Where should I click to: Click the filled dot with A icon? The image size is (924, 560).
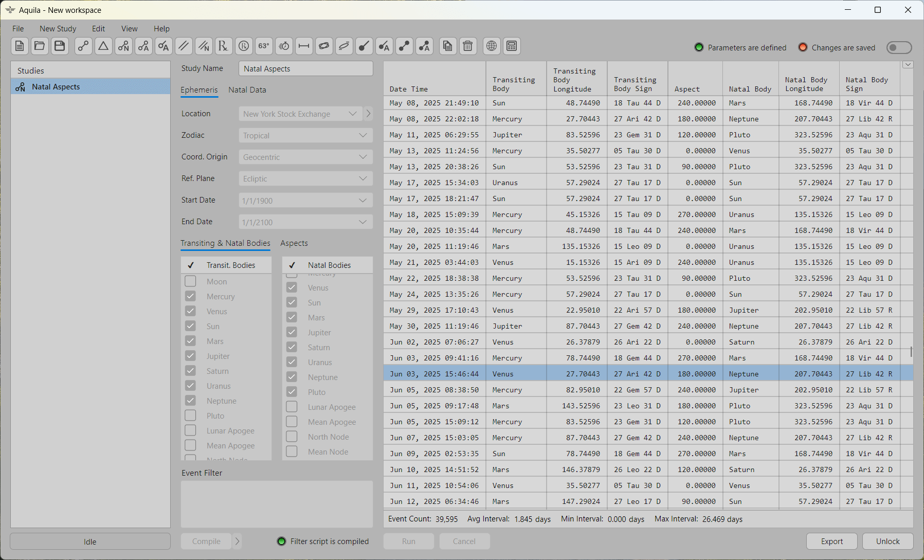coord(384,46)
